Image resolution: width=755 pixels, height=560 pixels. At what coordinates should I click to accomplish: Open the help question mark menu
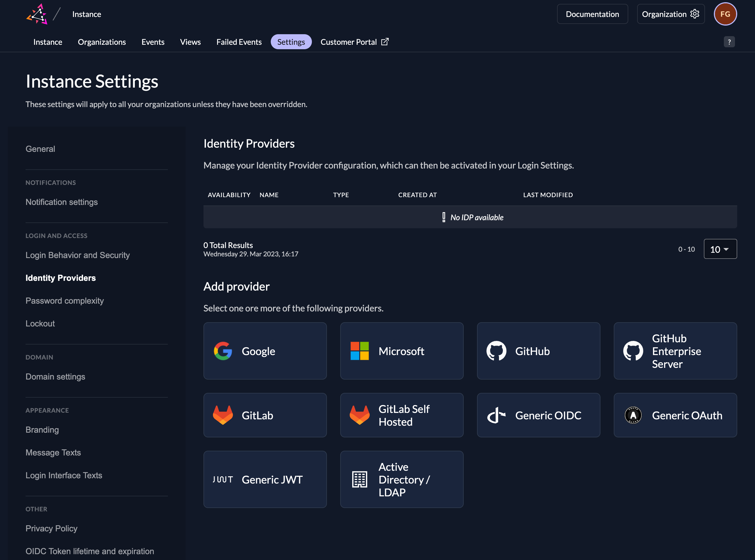730,42
